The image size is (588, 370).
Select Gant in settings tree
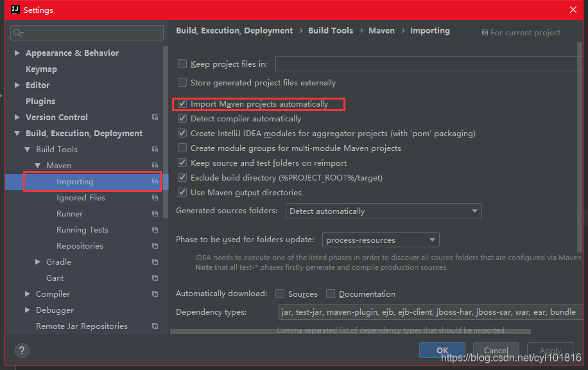55,278
